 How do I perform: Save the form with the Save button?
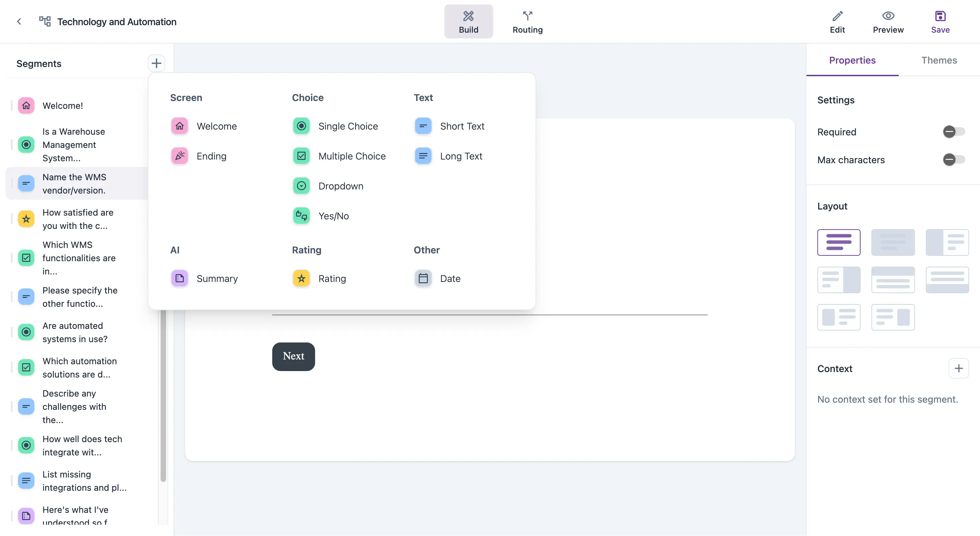click(x=940, y=22)
